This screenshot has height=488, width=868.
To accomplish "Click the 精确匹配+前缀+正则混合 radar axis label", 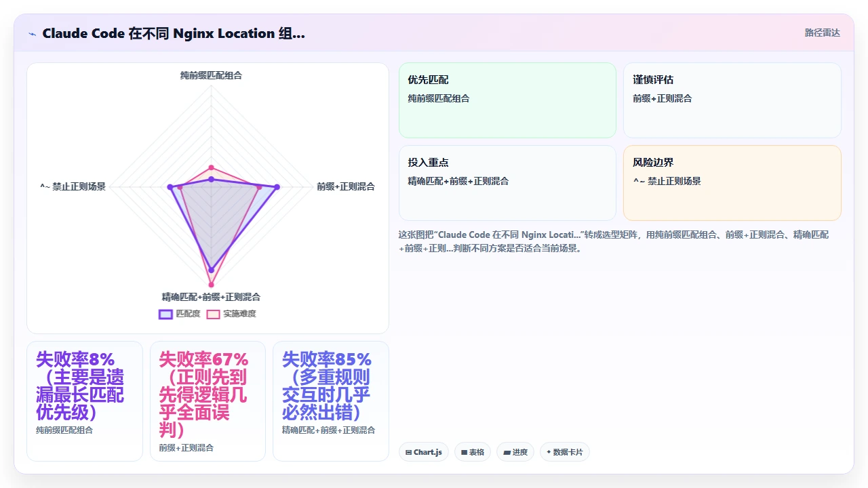I will click(x=211, y=297).
